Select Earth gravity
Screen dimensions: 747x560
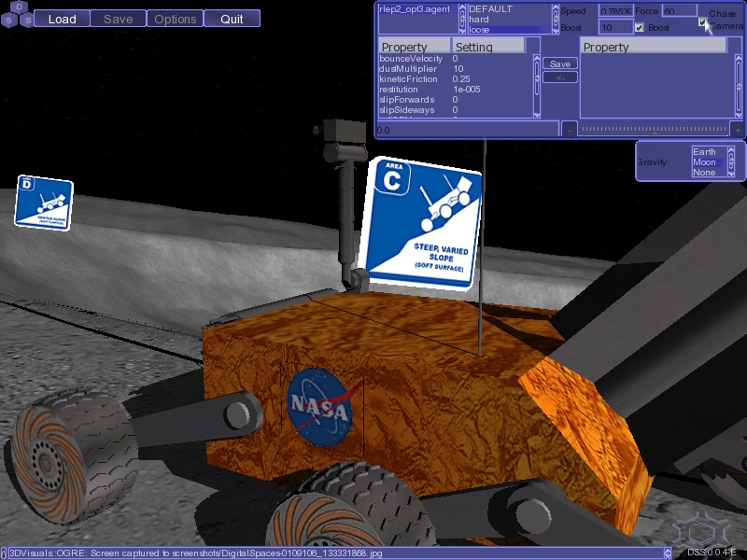(710, 152)
